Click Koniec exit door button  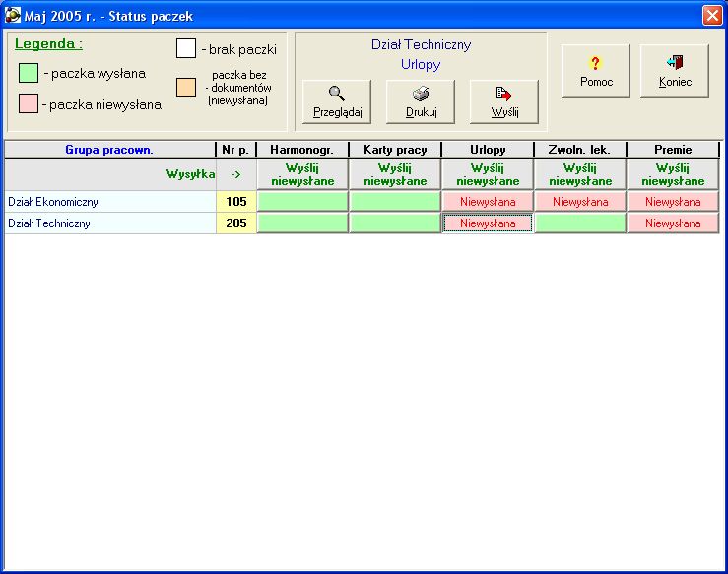click(675, 71)
